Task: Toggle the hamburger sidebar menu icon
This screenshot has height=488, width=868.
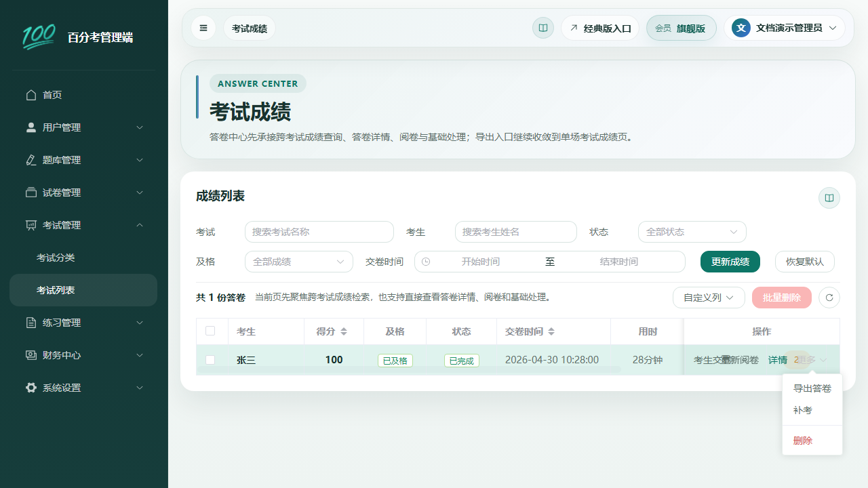Action: (203, 28)
